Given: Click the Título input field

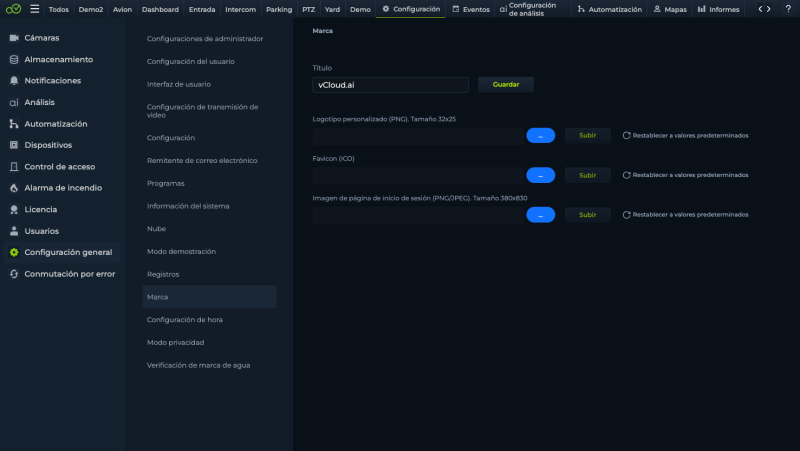Looking at the screenshot, I should [x=390, y=85].
